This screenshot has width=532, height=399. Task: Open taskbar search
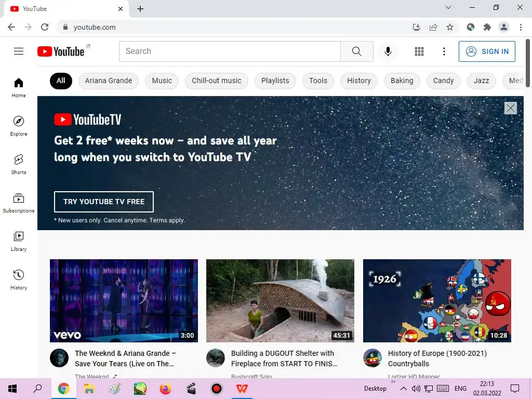(37, 389)
